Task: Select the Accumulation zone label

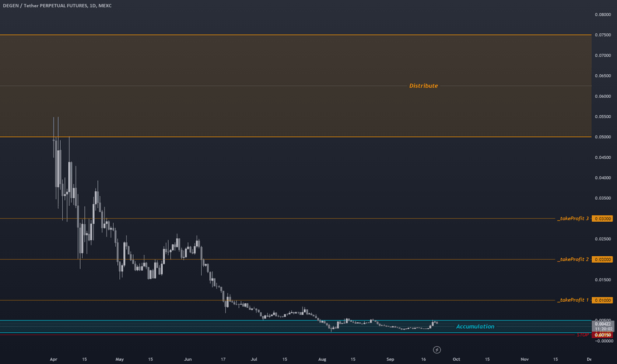Action: point(475,327)
